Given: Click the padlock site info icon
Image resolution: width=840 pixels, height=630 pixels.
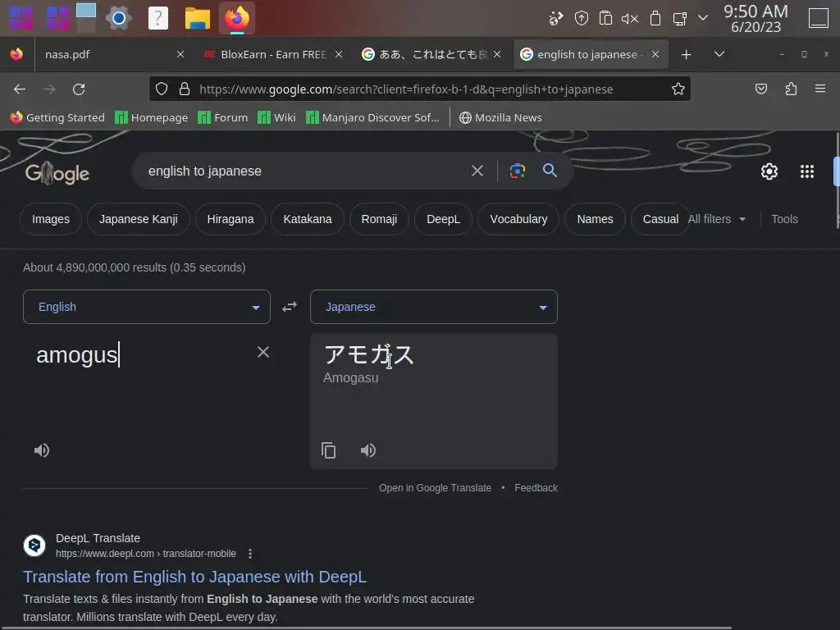Looking at the screenshot, I should (x=185, y=89).
